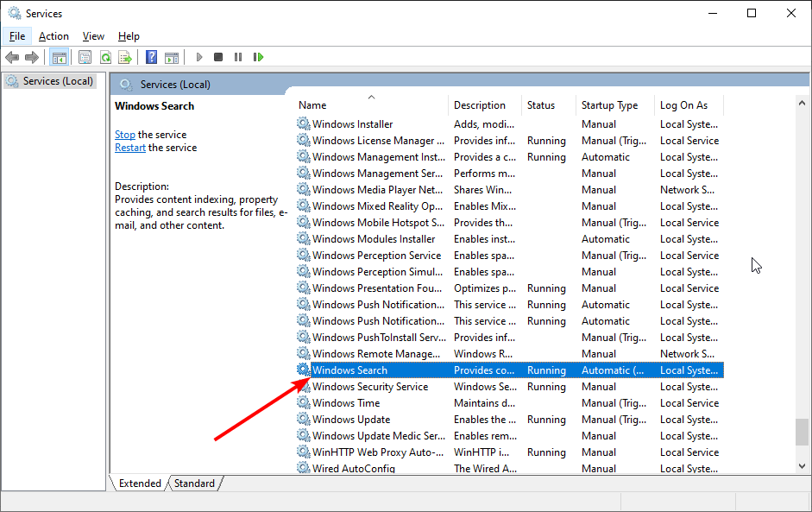The image size is (812, 512).
Task: Click the Refresh icon in the toolbar
Action: [x=105, y=57]
